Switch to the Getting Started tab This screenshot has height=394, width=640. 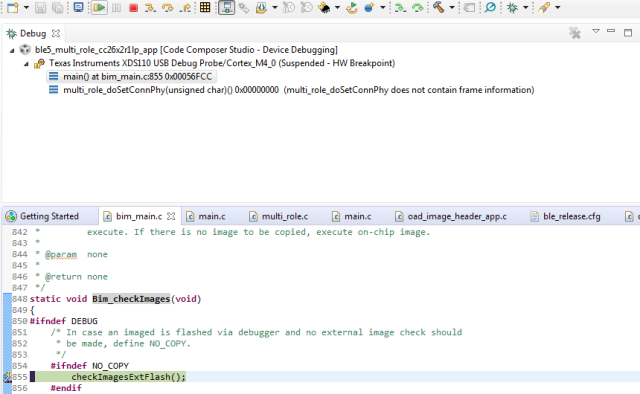(x=49, y=216)
